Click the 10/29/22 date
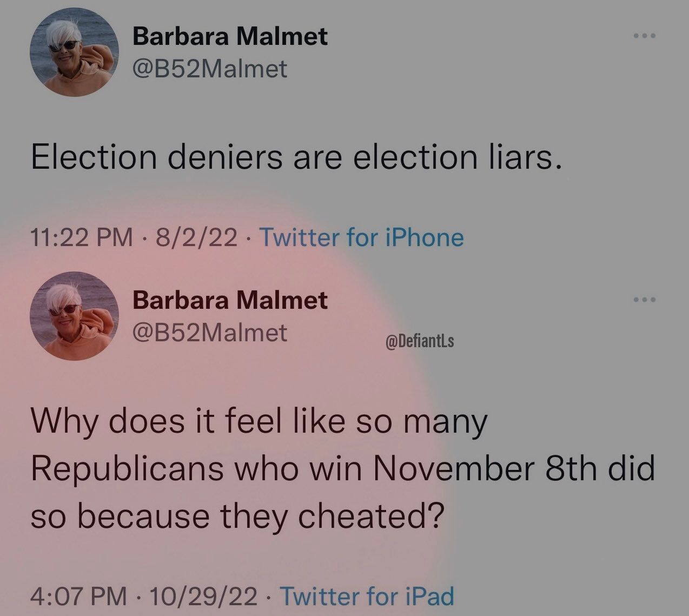The height and width of the screenshot is (616, 689). tap(205, 597)
